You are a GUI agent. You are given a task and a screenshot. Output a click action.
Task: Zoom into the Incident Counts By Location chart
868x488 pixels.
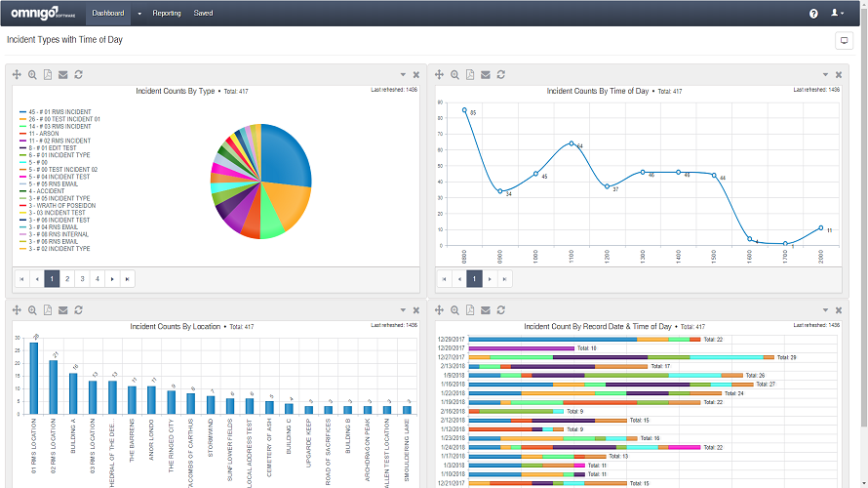pos(32,310)
